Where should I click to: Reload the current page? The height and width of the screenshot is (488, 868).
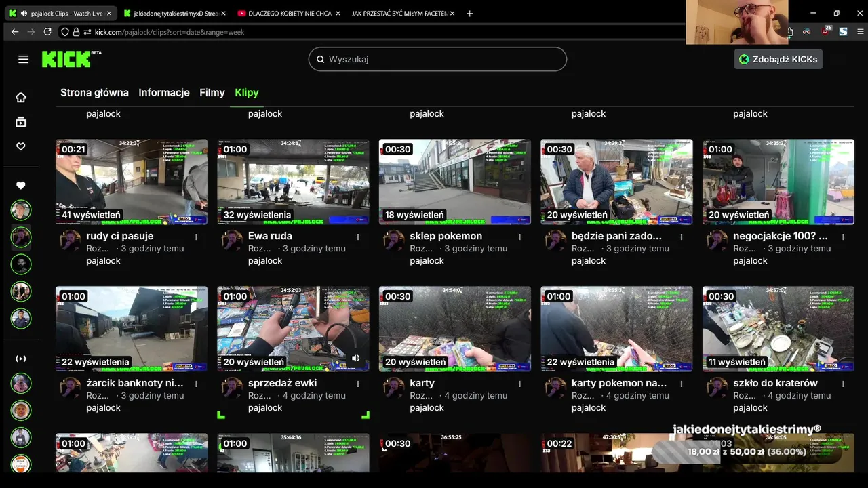[x=47, y=32]
